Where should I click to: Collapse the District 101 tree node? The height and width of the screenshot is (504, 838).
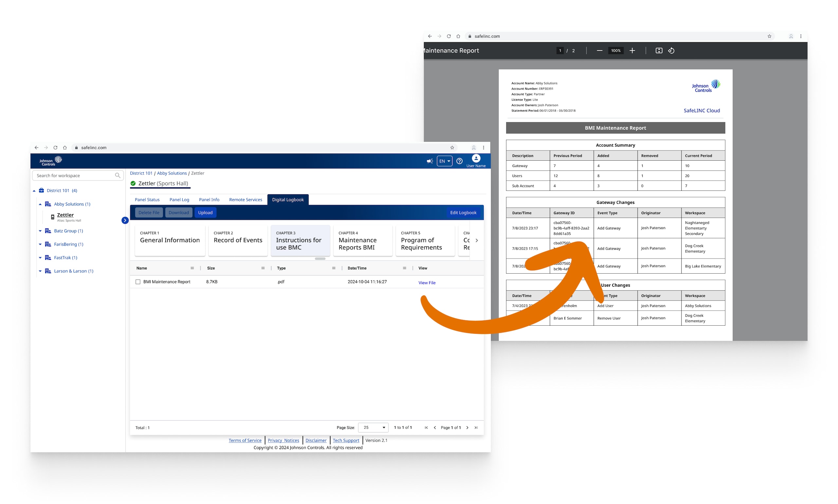tap(34, 191)
